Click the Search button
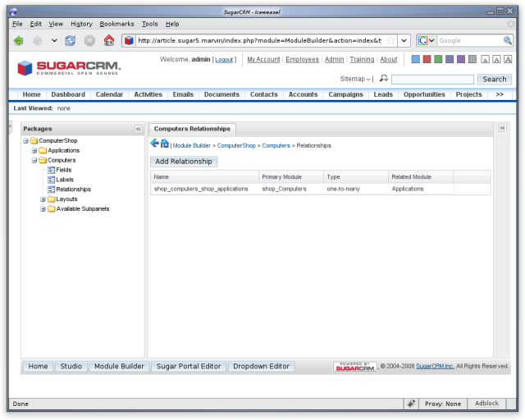The width and height of the screenshot is (525, 420). [495, 80]
